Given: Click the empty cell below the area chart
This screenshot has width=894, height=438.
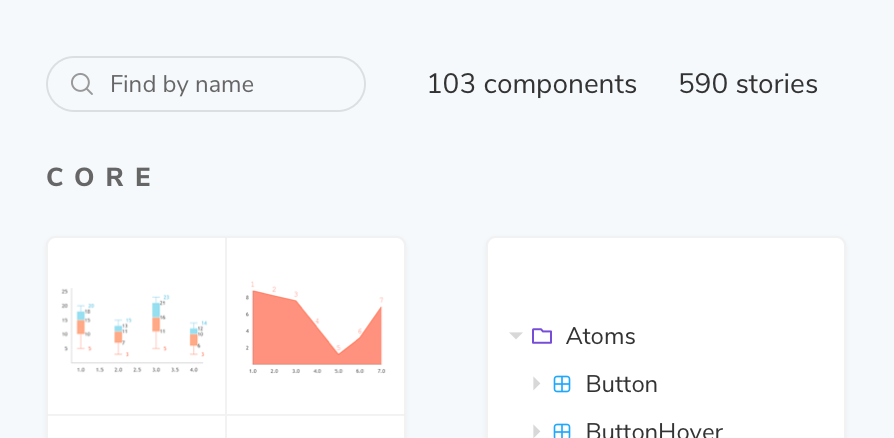Looking at the screenshot, I should 315,427.
